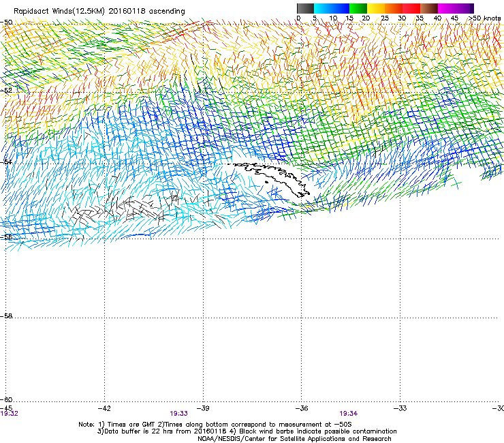
Task: Click the latitude label -58
Action: [x=6, y=316]
